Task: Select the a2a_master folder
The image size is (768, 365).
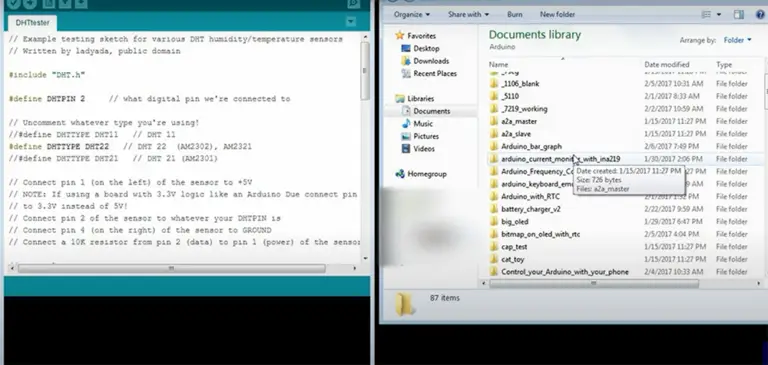Action: pyautogui.click(x=519, y=121)
